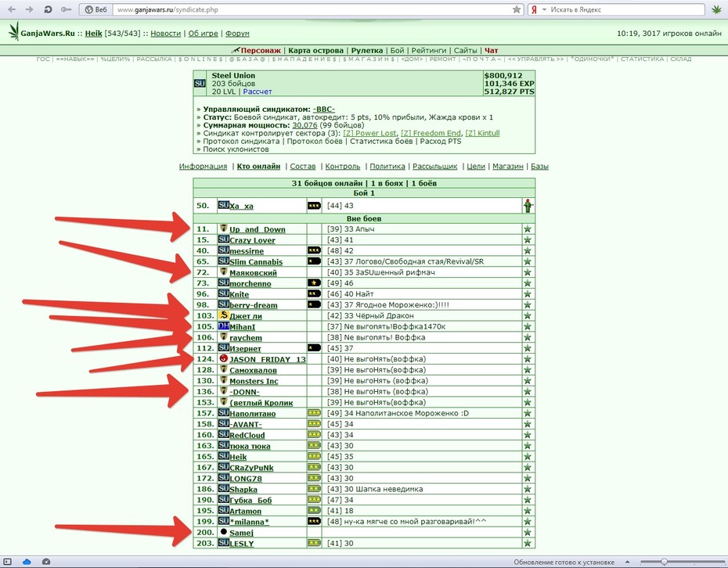Open the [Z] Power Lost sector link
Viewport: 728px width, 568px height.
(x=370, y=133)
